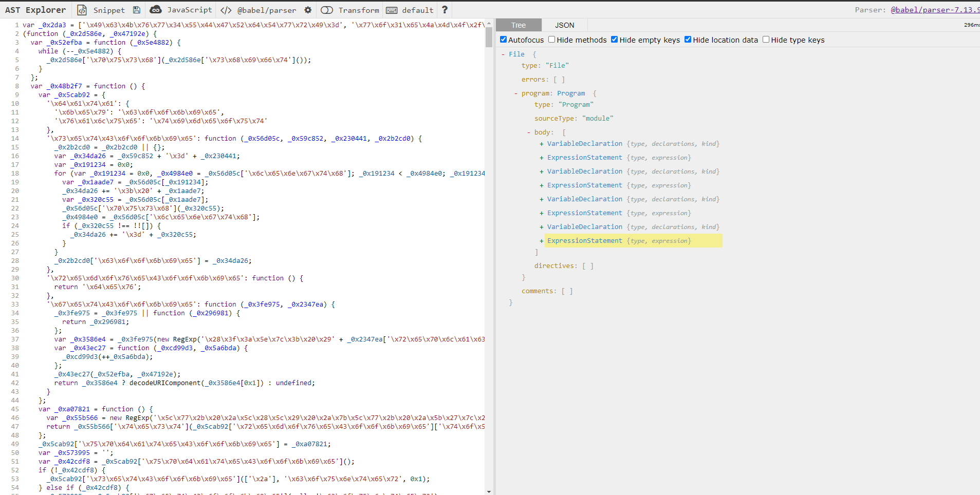Uncheck Hide empty keys checkbox

coord(614,40)
